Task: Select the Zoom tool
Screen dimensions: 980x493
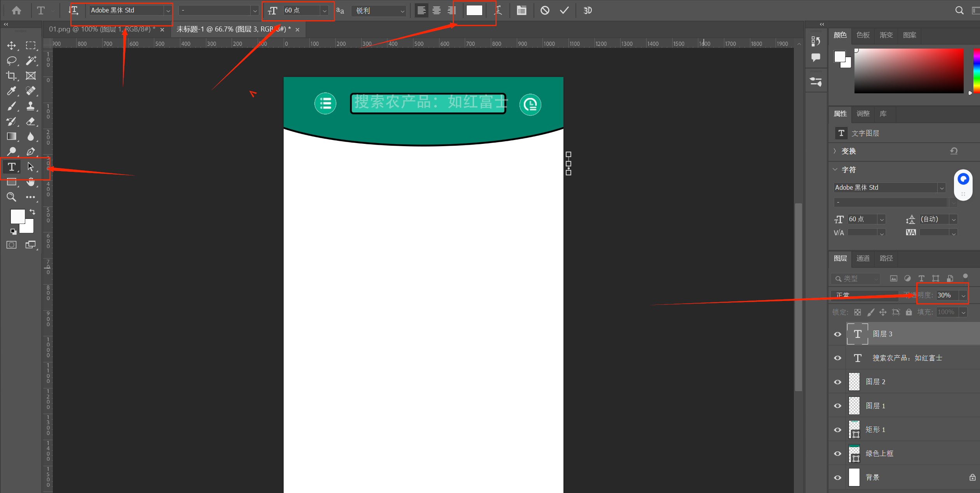Action: tap(11, 197)
